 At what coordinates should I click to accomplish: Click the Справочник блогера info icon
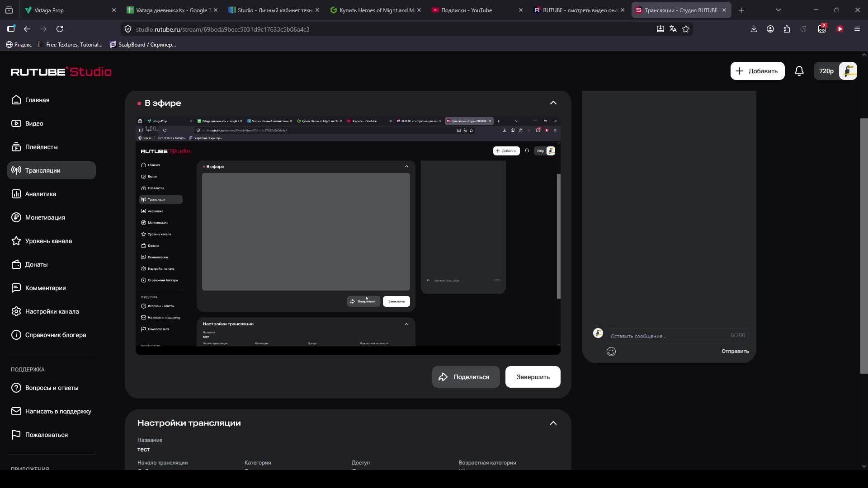16,335
